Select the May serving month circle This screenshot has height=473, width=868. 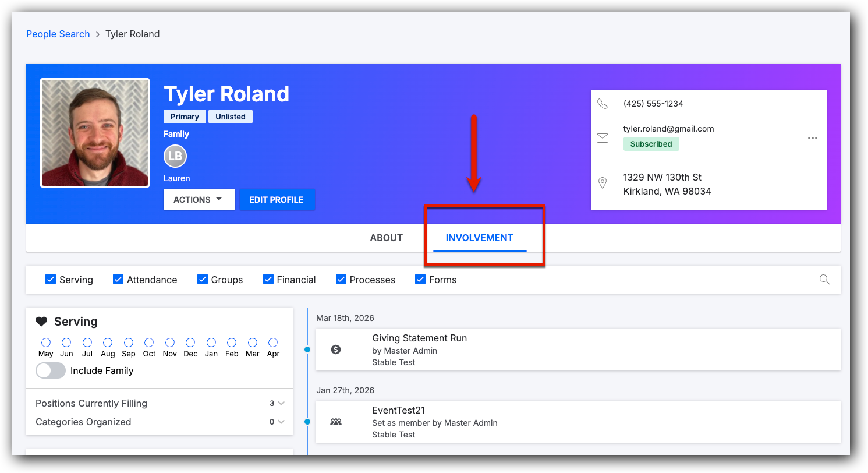point(46,343)
